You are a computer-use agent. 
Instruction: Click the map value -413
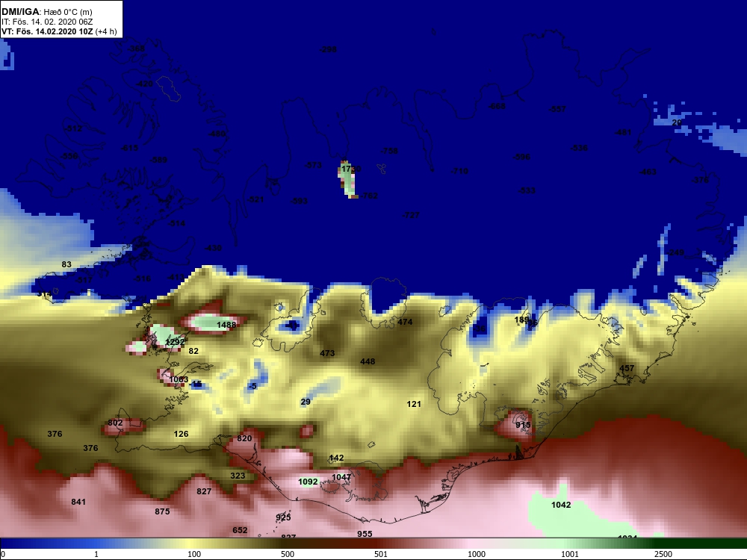coord(176,277)
